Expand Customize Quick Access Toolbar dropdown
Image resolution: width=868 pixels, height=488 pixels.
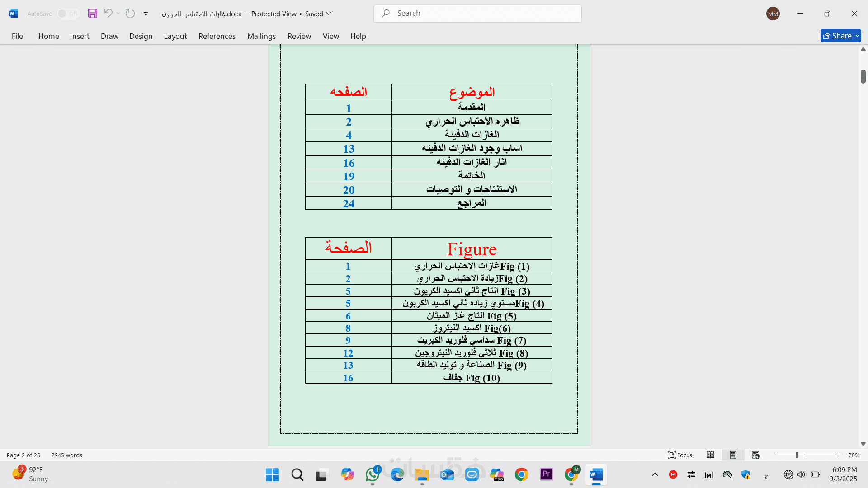tap(146, 14)
